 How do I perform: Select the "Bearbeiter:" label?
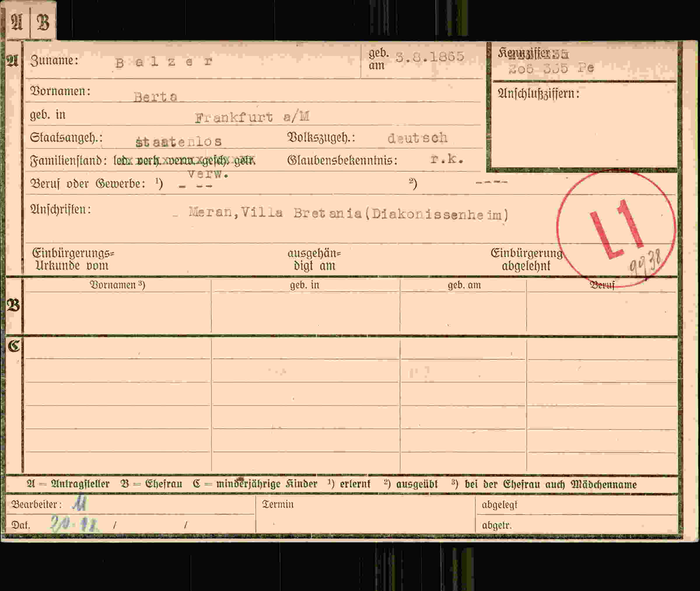pos(36,505)
